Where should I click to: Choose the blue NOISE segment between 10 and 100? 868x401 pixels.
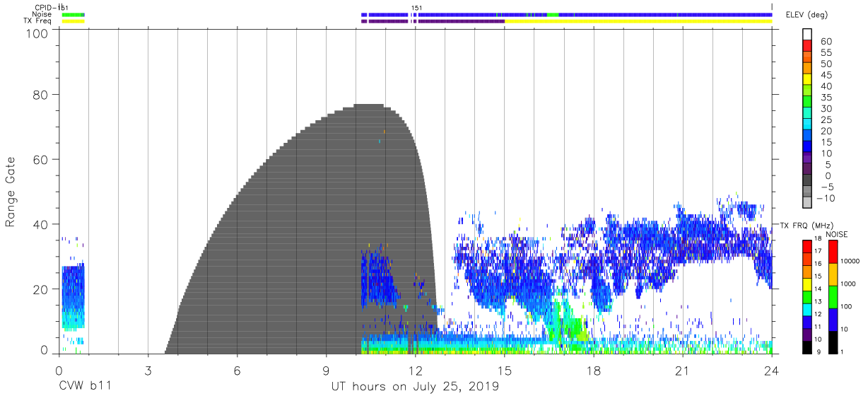pos(833,319)
